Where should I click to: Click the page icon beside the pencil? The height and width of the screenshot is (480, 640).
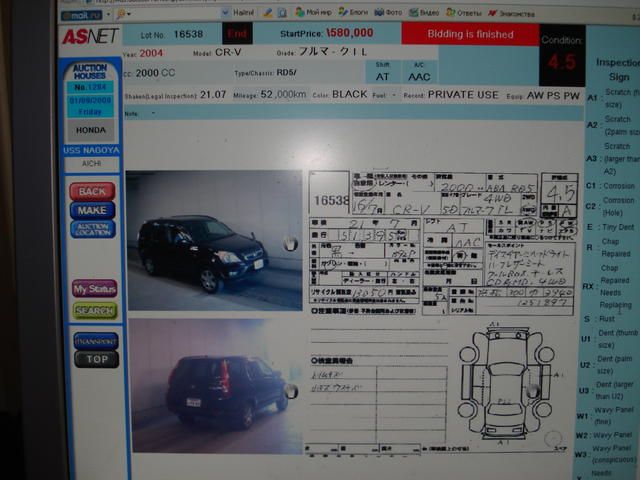click(x=282, y=13)
